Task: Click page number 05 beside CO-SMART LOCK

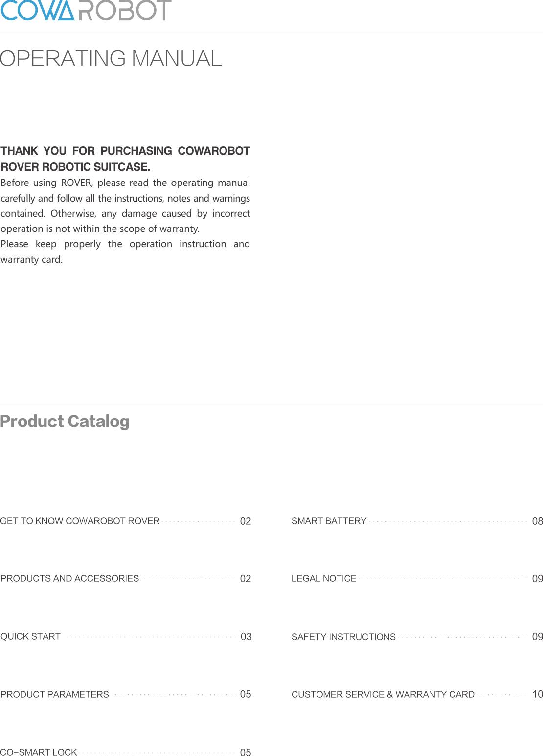Action: point(246,752)
